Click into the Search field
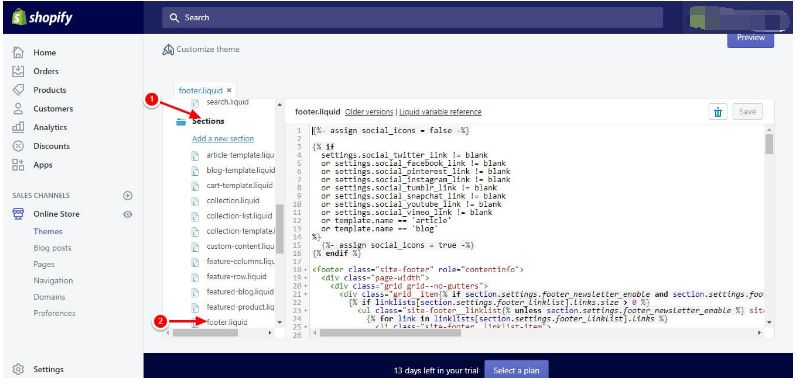The image size is (796, 383). 412,18
